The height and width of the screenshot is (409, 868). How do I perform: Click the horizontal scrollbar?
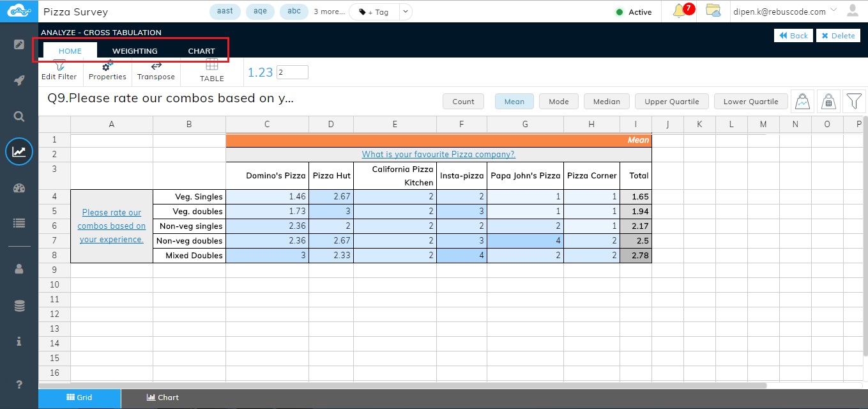[x=402, y=385]
